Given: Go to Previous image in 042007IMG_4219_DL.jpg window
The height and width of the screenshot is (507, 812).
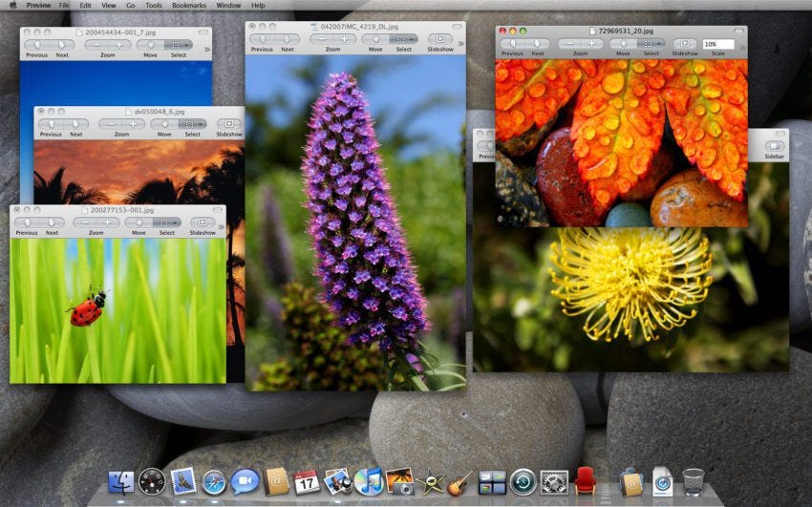Looking at the screenshot, I should pyautogui.click(x=263, y=39).
